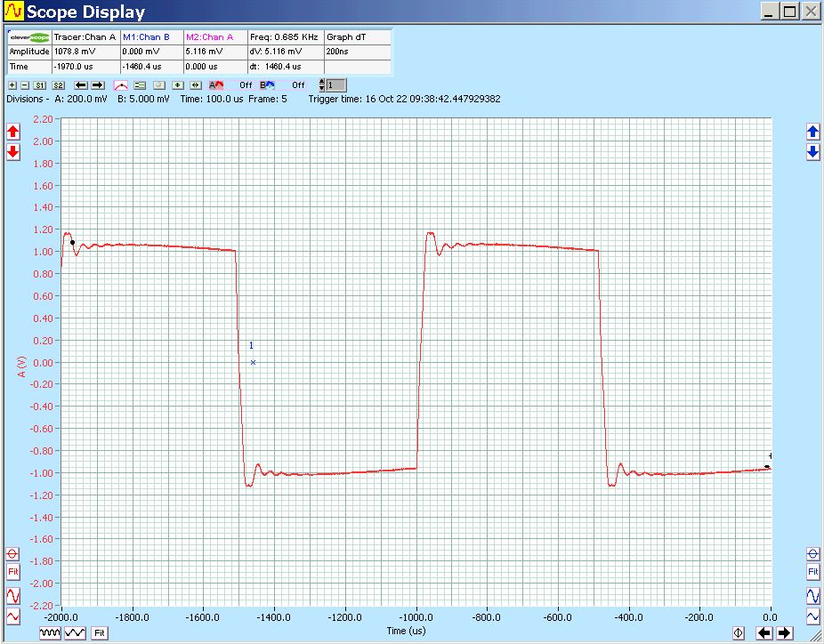
Task: Click the blue circle-with-line icon for channel B
Action: (813, 553)
